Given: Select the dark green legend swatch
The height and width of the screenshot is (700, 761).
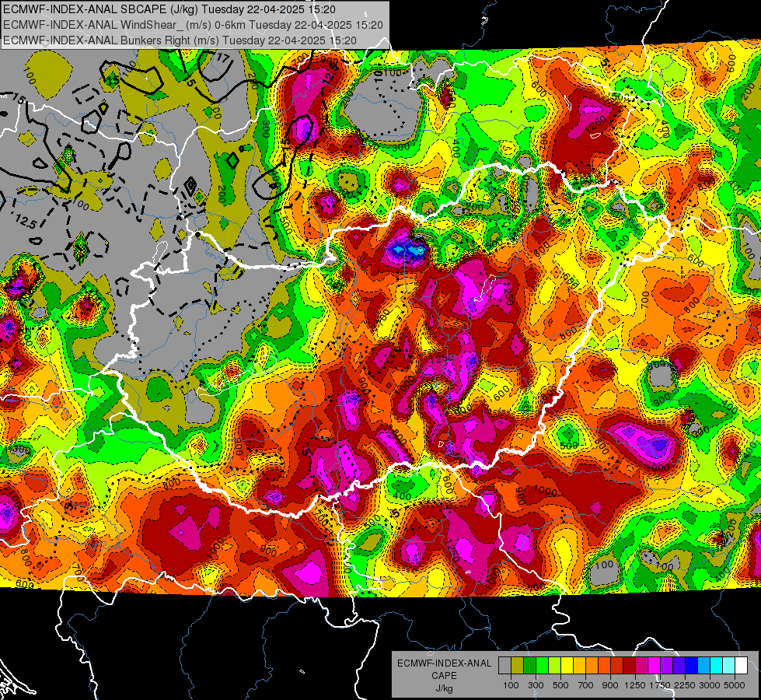Looking at the screenshot, I should coord(529,666).
